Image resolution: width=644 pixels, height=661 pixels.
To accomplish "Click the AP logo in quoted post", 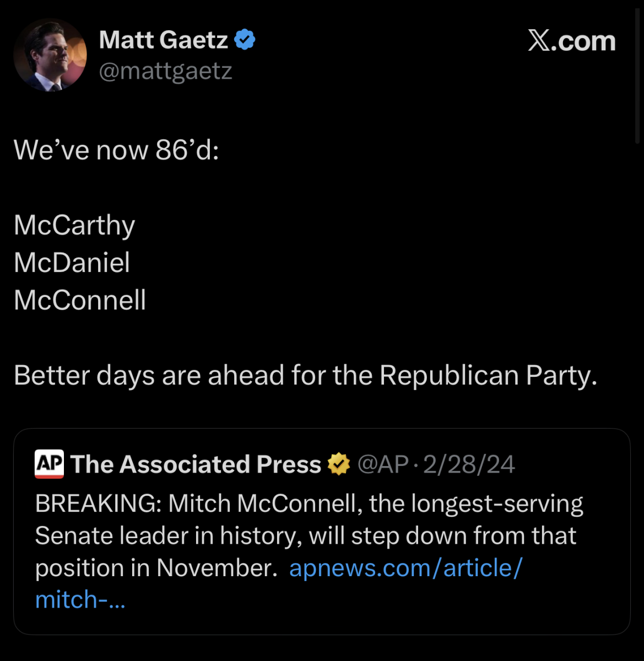I will click(49, 464).
